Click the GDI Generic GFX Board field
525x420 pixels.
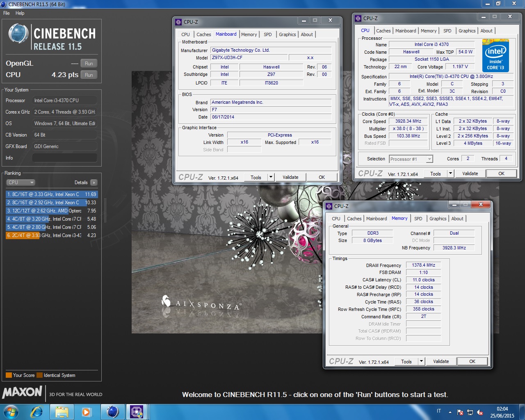(65, 146)
